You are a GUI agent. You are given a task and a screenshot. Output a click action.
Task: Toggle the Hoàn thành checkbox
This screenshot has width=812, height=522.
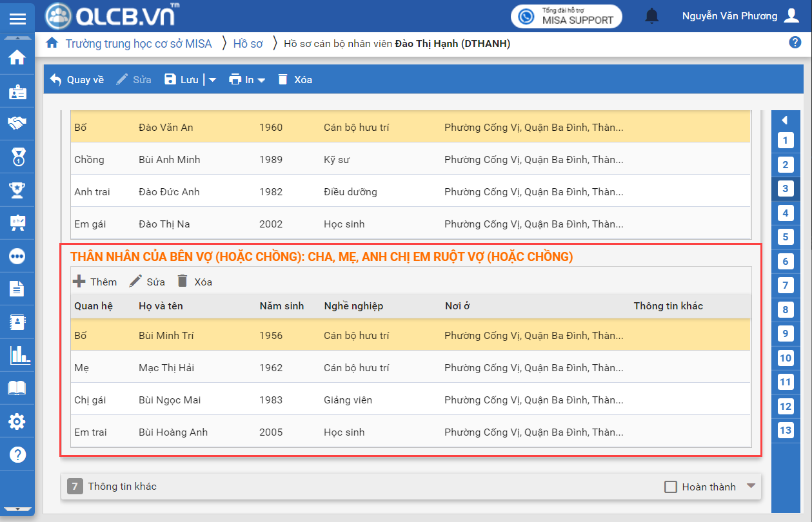point(671,487)
